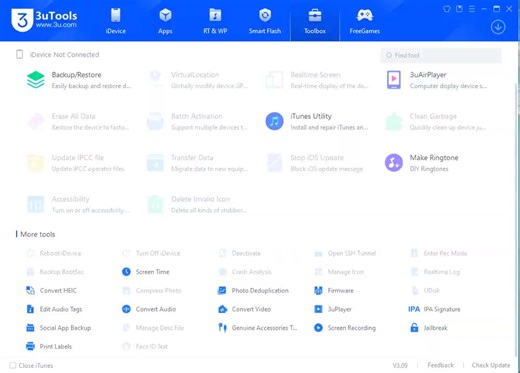Click the clipboard icon in title bar

[x=459, y=9]
